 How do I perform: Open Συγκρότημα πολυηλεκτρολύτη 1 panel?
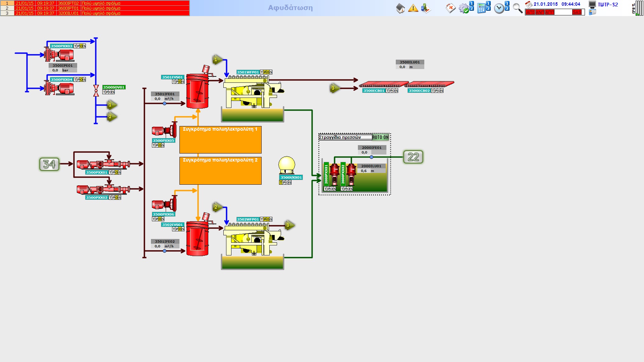pos(220,140)
